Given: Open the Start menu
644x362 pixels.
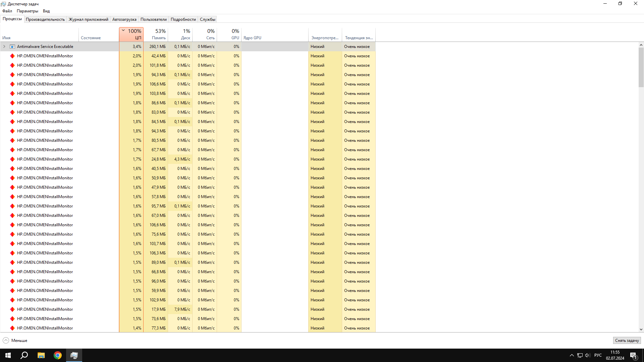Looking at the screenshot, I should (x=7, y=355).
